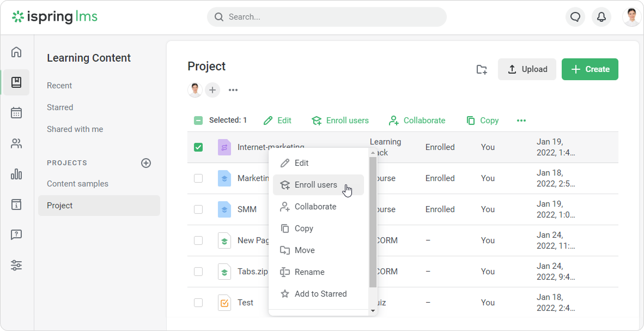Choose Enroll users in context menu
This screenshot has width=644, height=331.
click(315, 185)
